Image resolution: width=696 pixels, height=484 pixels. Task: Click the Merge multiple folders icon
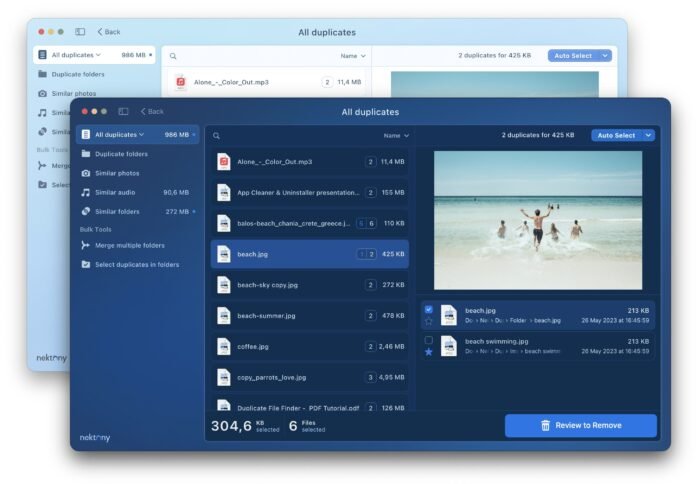86,245
